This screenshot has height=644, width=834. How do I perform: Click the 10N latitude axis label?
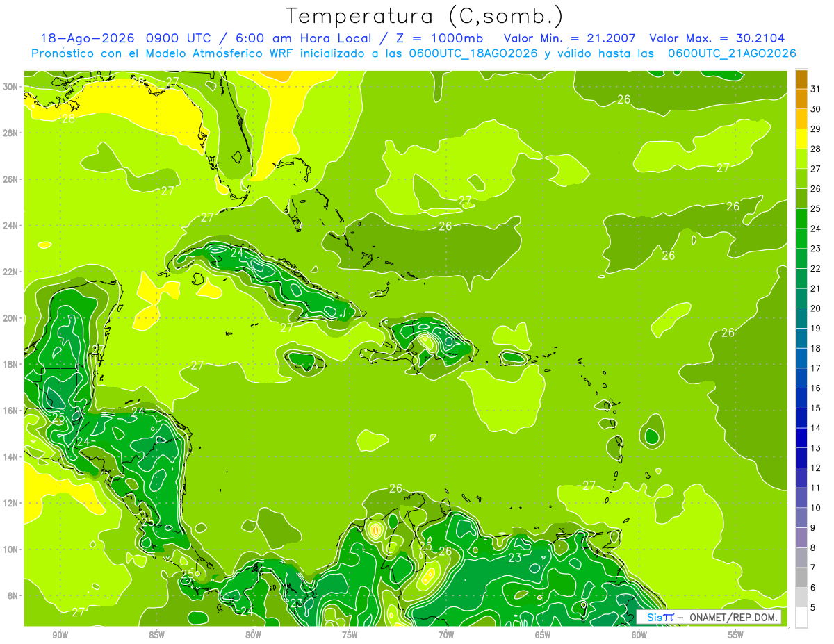click(x=10, y=549)
